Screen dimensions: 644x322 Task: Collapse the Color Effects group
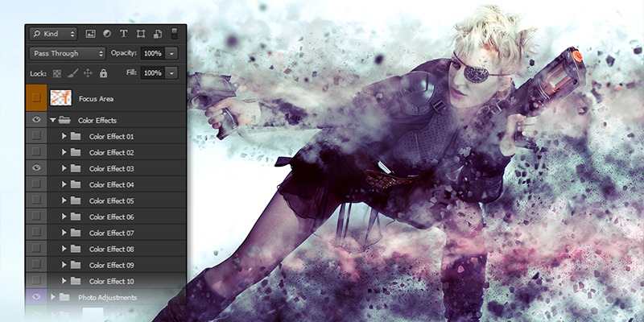pos(52,120)
